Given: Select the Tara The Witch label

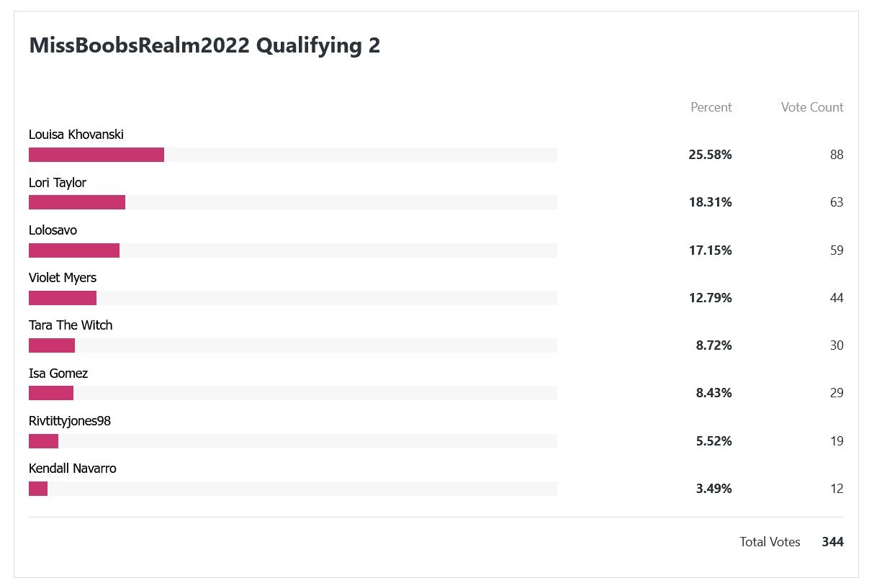Looking at the screenshot, I should pyautogui.click(x=71, y=325).
